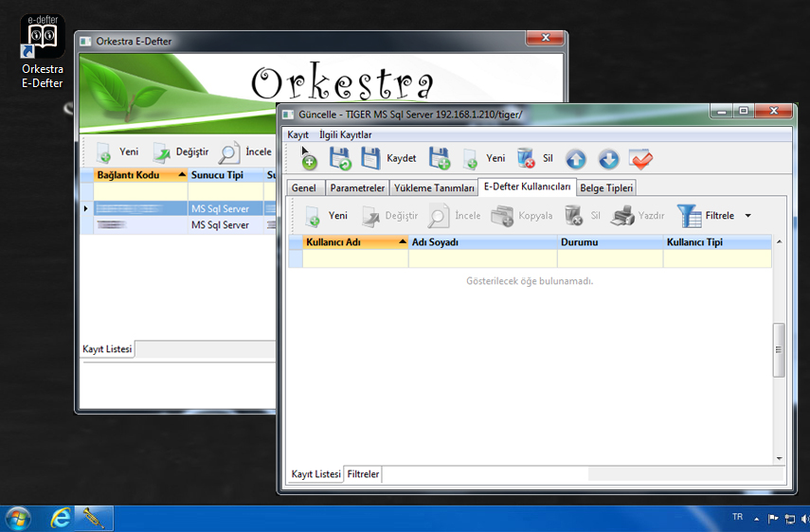The height and width of the screenshot is (532, 810).
Task: Launch Internet Explorer from taskbar
Action: click(60, 518)
